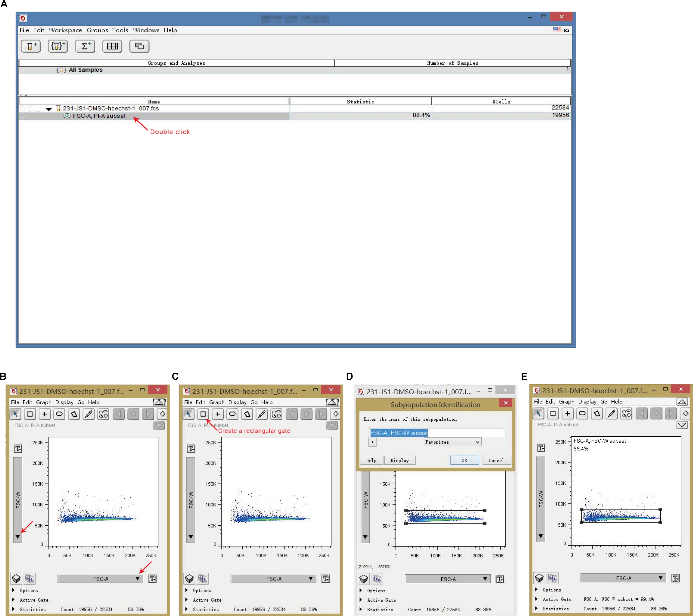Expand Options disclosure triangle in panel B

(x=13, y=590)
